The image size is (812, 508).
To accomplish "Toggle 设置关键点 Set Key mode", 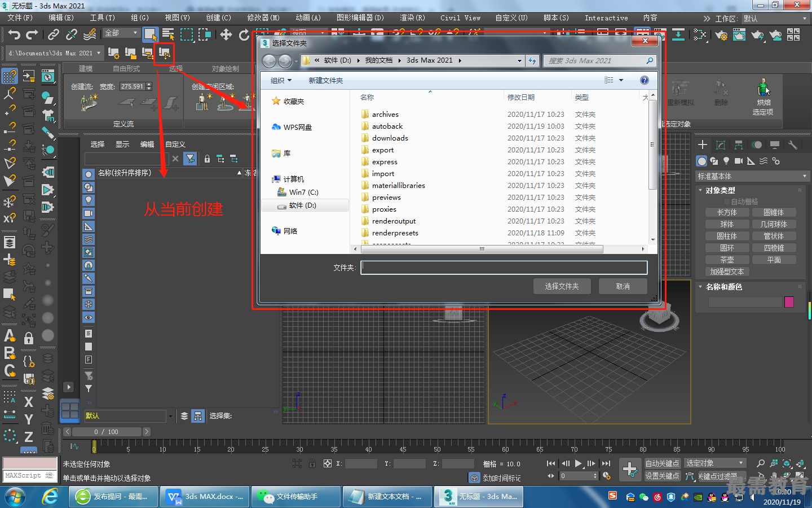I will point(663,476).
